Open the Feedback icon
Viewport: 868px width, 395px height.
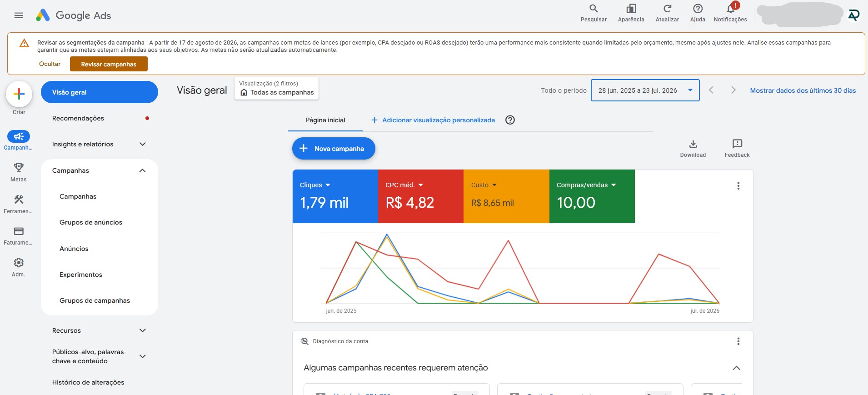click(737, 144)
